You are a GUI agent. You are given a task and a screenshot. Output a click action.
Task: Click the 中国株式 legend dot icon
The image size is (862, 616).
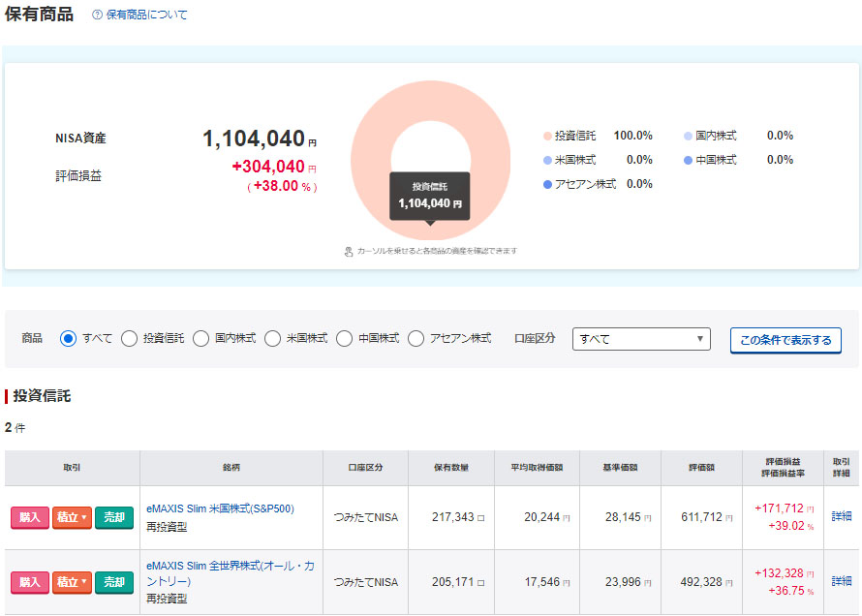pos(688,160)
